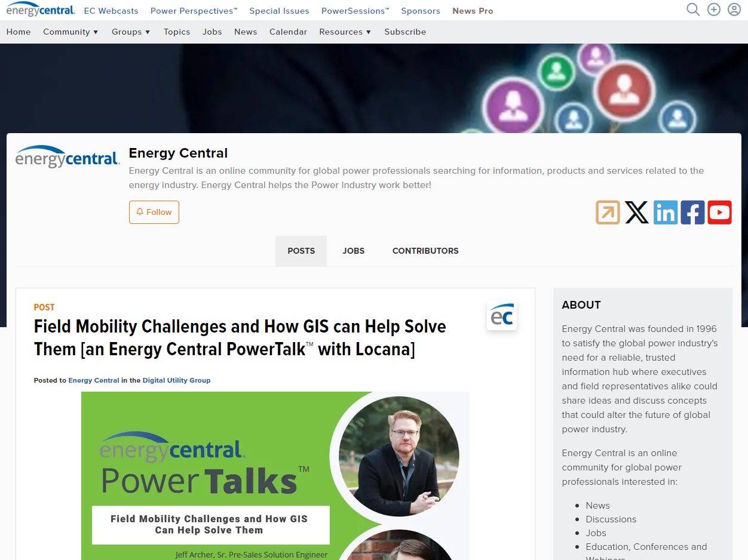Expand the Community dropdown menu
The height and width of the screenshot is (560, 748).
coord(70,32)
